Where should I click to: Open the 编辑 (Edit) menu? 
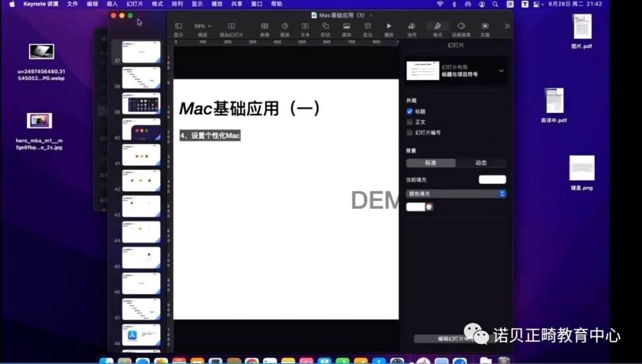point(93,4)
